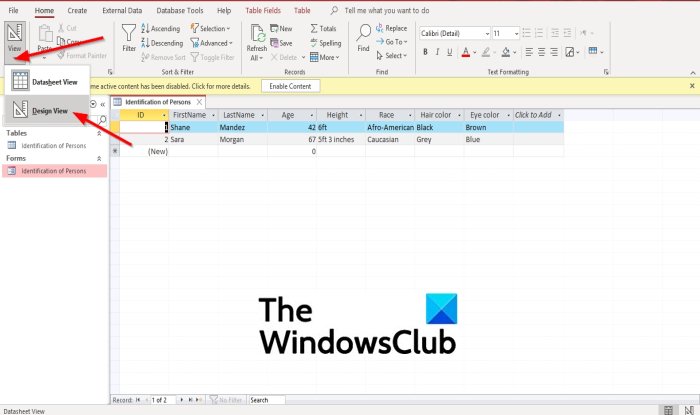
Task: Open the Text Formatting dialog launcher
Action: [x=606, y=72]
